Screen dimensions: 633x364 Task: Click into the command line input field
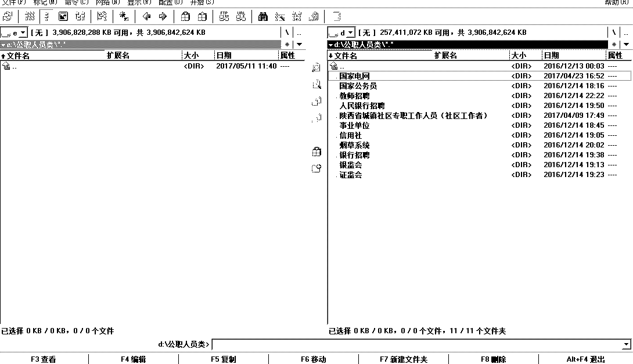[417, 344]
